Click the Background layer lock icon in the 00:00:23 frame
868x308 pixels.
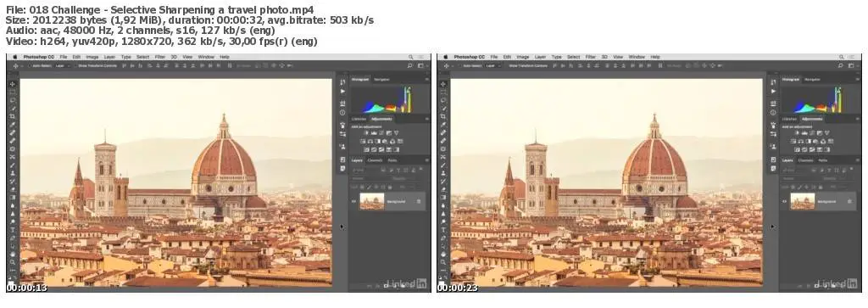[x=849, y=202]
